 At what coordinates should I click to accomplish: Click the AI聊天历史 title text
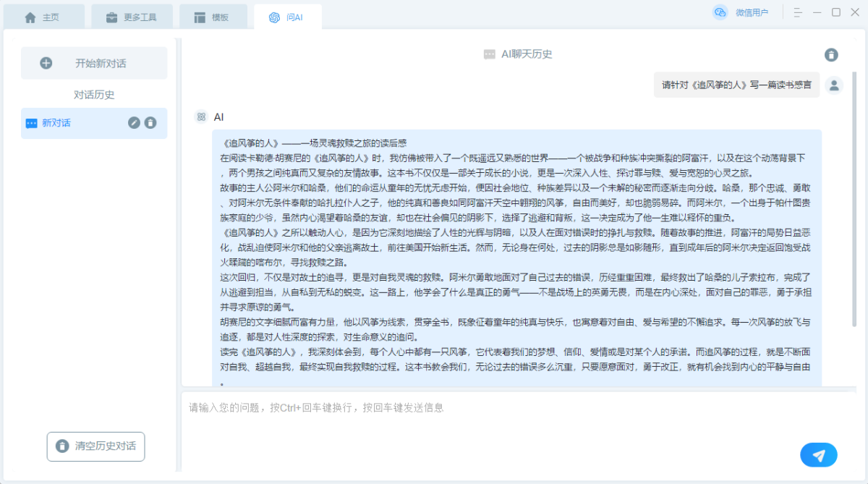[527, 54]
